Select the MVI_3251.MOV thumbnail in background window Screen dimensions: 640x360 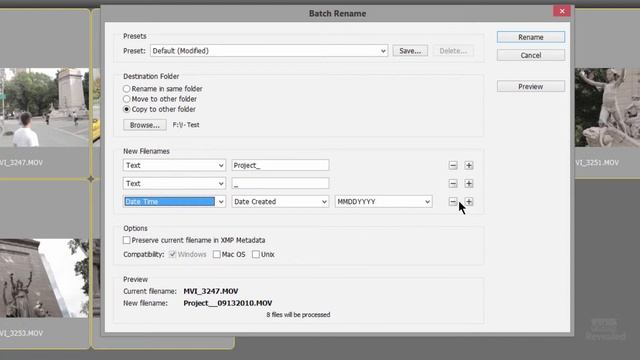pyautogui.click(x=607, y=107)
